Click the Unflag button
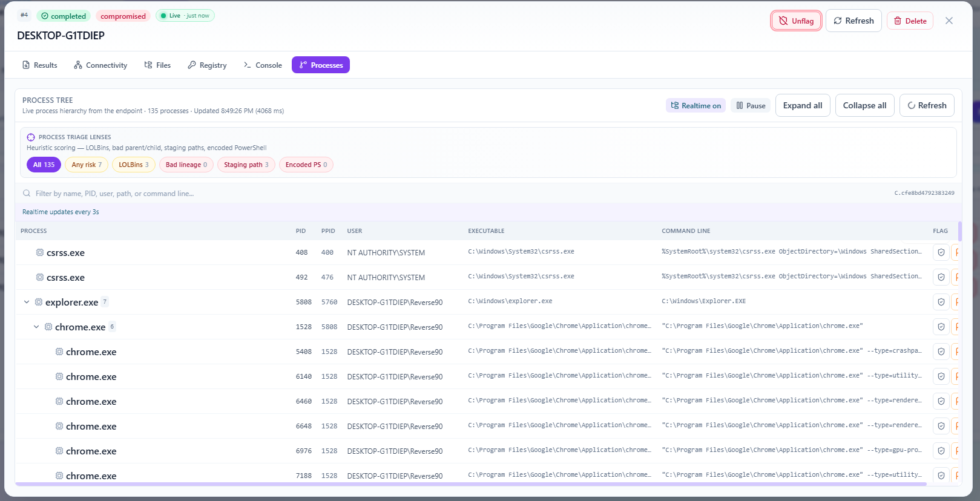Image resolution: width=980 pixels, height=501 pixels. click(797, 21)
